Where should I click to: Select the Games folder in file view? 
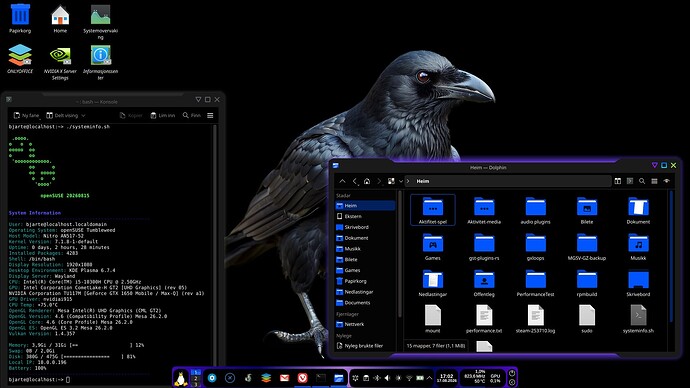click(433, 247)
